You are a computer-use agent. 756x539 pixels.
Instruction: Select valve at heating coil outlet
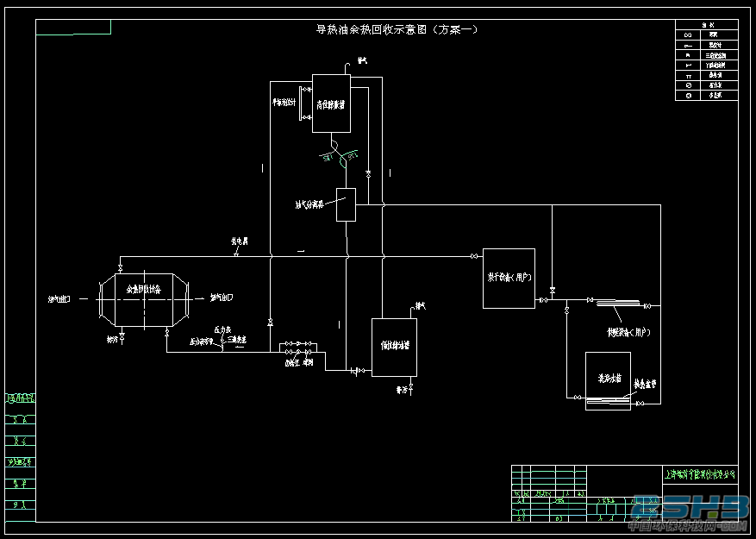pos(647,306)
